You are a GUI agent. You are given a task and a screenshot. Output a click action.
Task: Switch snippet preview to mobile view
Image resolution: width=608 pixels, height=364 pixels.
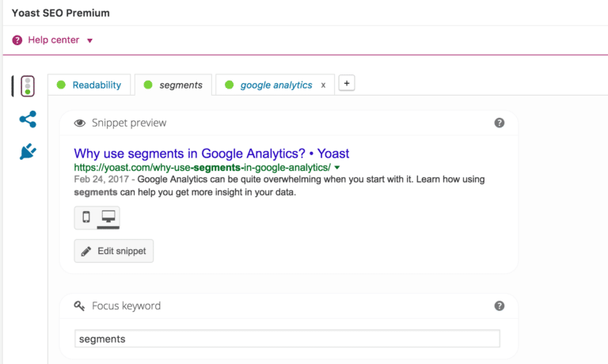pos(86,217)
